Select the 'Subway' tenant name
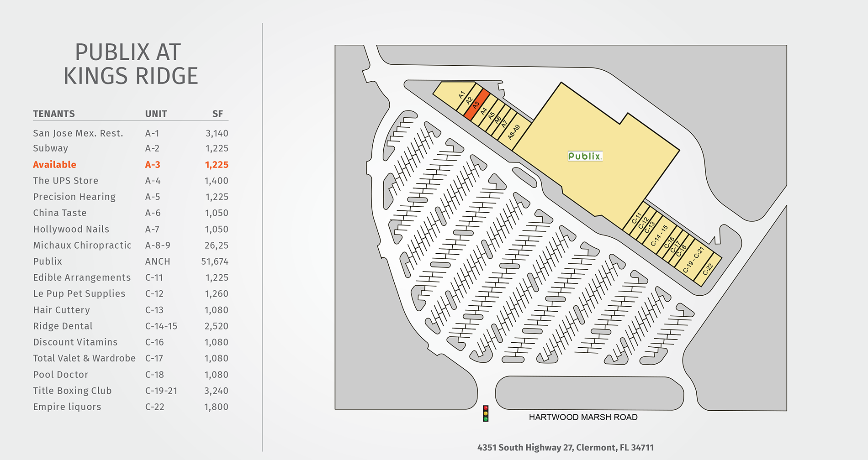868x460 pixels. click(51, 148)
